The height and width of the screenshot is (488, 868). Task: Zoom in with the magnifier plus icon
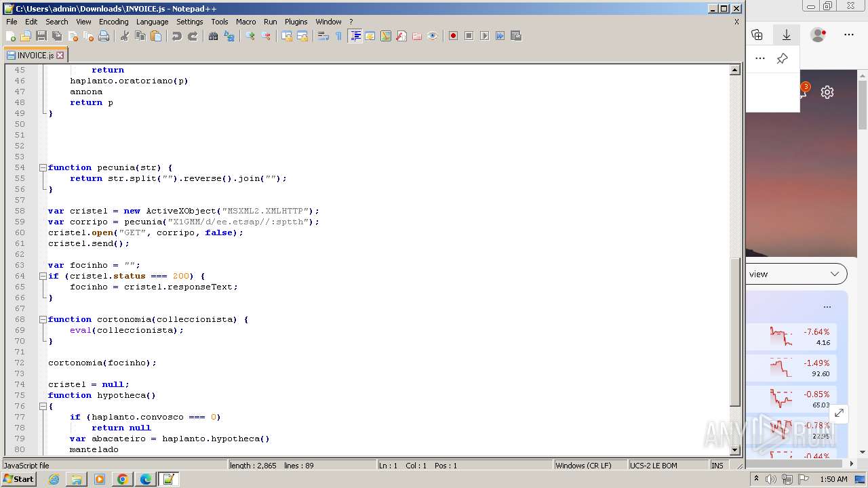pos(250,36)
